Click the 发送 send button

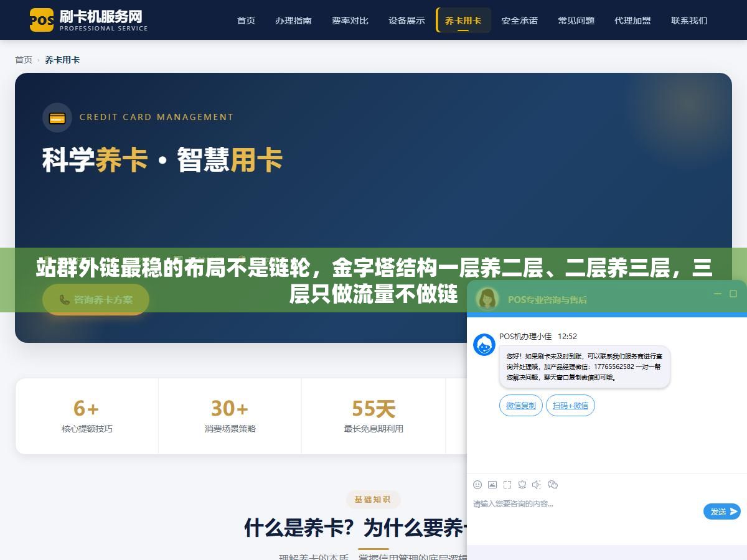[x=722, y=511]
